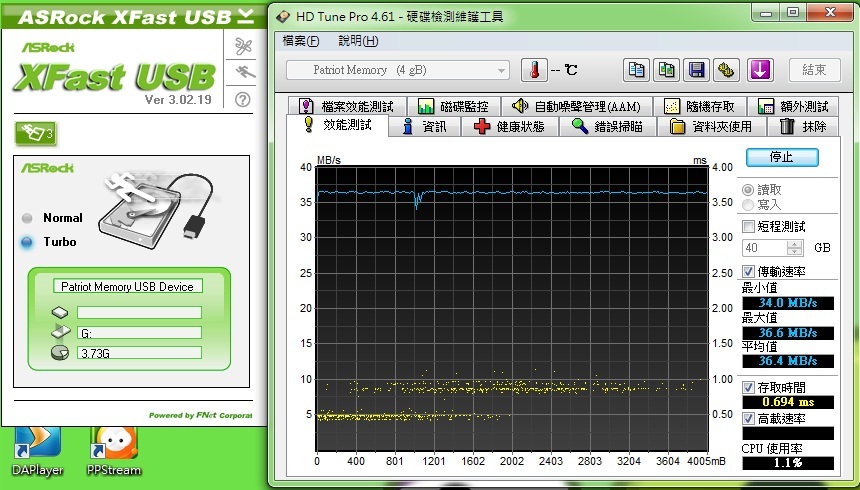
Task: Toggle the 短程測試 short stroke checkbox
Action: tap(748, 227)
